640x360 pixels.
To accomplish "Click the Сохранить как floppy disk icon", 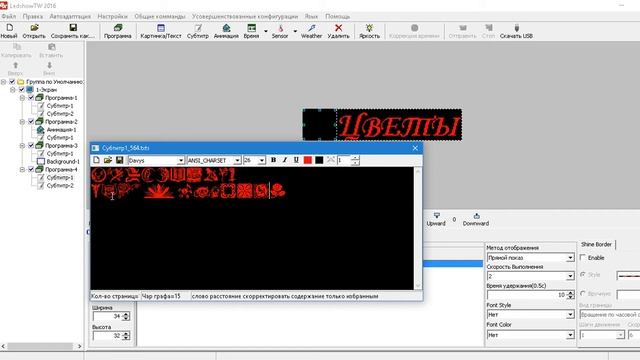I will point(73,27).
